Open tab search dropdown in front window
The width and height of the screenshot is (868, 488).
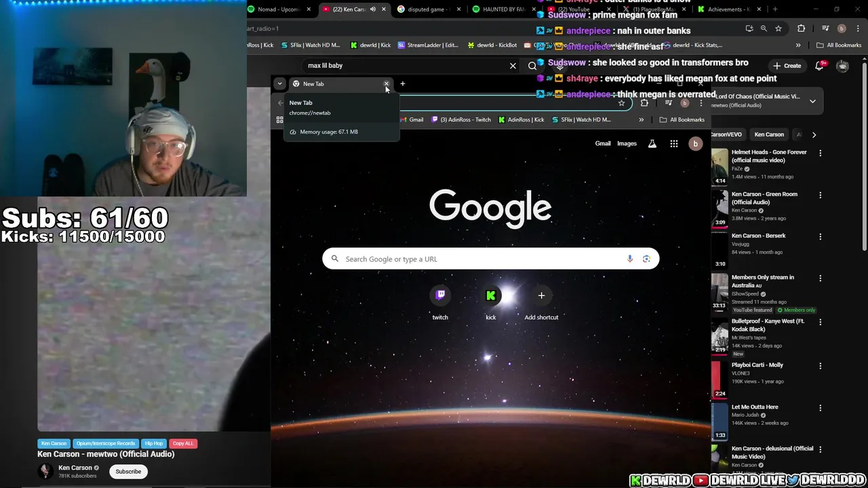coord(279,84)
